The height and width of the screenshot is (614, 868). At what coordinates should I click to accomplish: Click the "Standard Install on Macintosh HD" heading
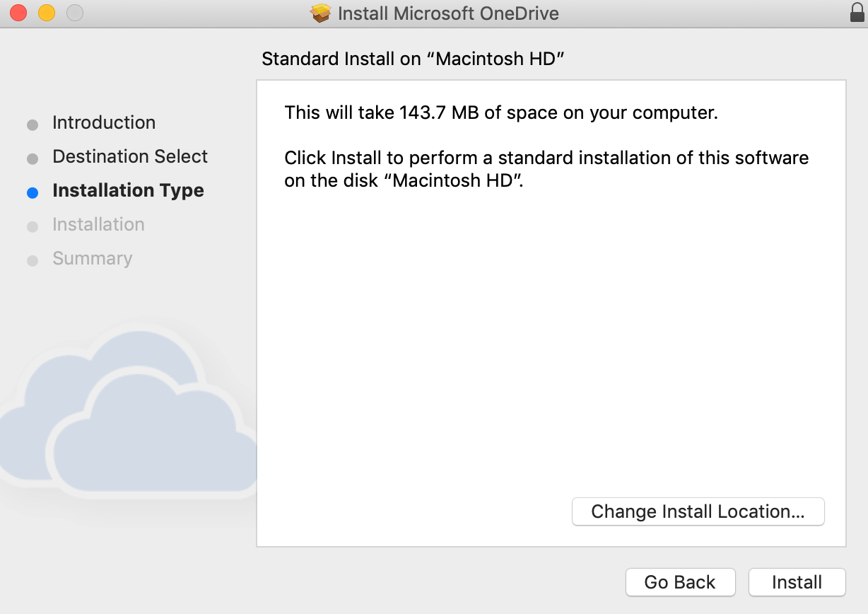point(413,58)
